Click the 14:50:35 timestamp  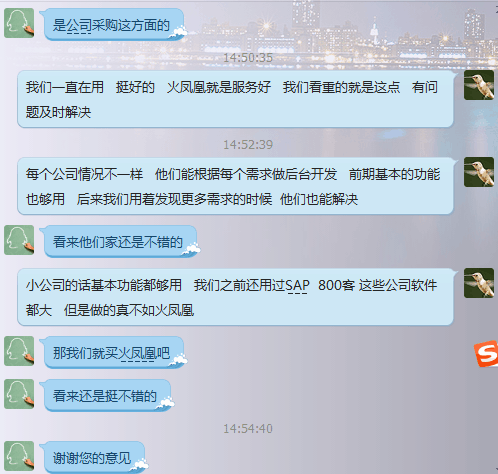[x=248, y=58]
